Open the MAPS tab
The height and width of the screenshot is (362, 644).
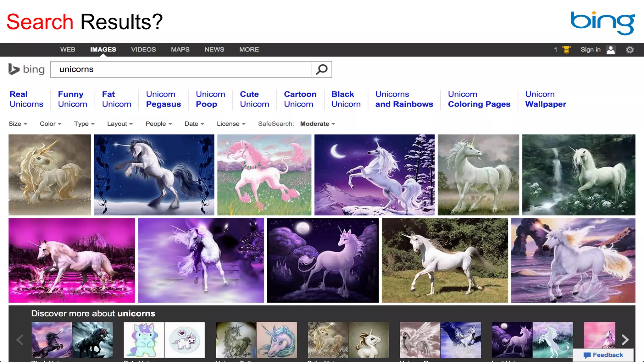click(180, 50)
